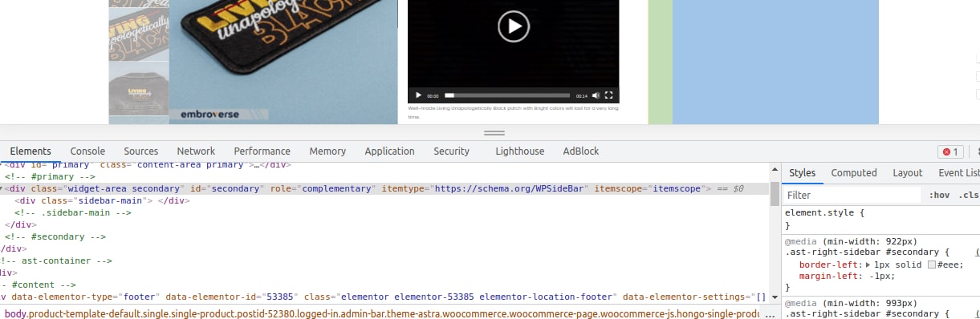Select the .sidebar-main comment line
This screenshot has height=319, width=980.
[x=73, y=213]
